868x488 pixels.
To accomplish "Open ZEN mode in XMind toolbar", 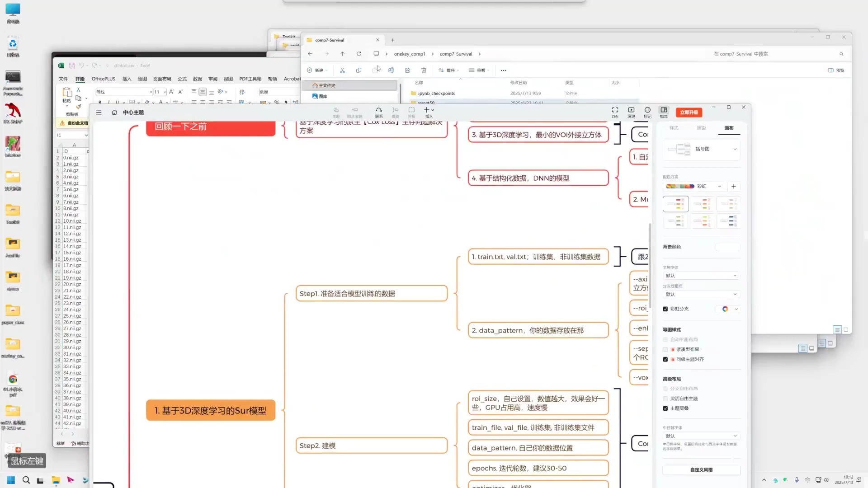I will click(615, 113).
